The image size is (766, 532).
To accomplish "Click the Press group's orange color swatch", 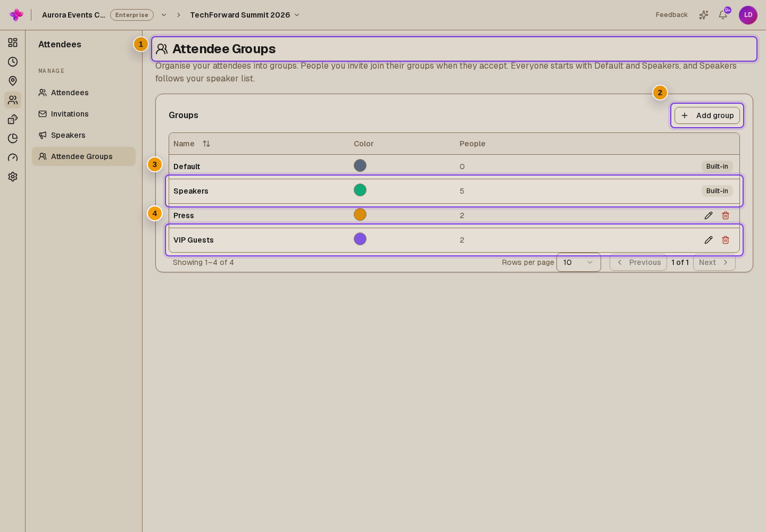I will click(x=360, y=214).
